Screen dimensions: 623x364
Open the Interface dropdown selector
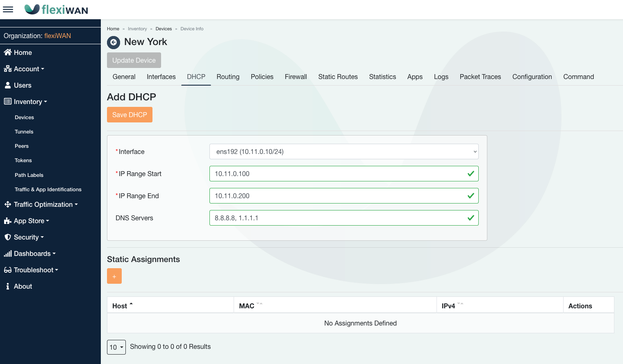[343, 151]
